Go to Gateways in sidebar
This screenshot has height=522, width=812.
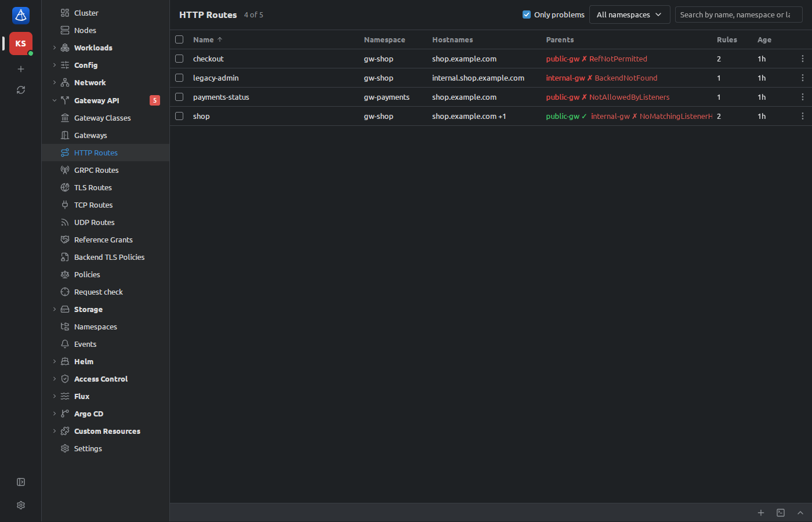106,135
